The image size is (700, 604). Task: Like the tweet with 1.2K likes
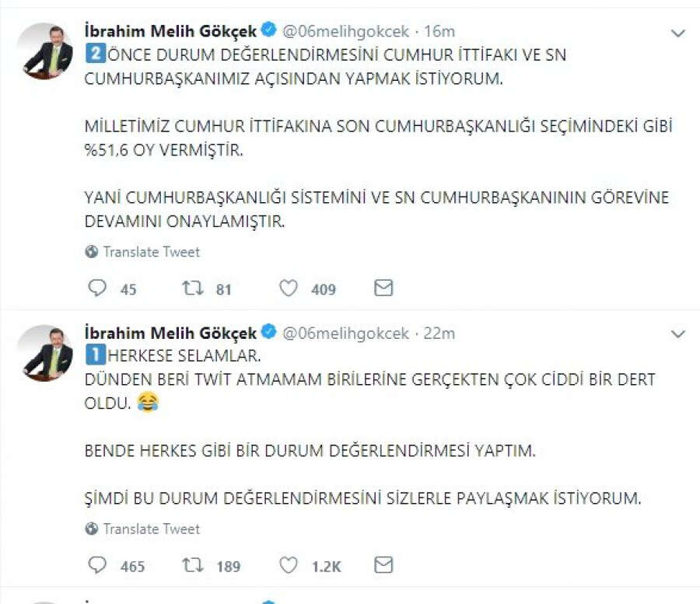(x=289, y=566)
